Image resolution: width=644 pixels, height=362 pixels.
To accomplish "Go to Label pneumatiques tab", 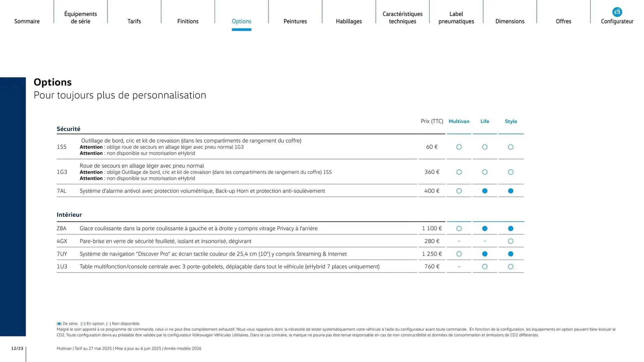I will 456,17.
